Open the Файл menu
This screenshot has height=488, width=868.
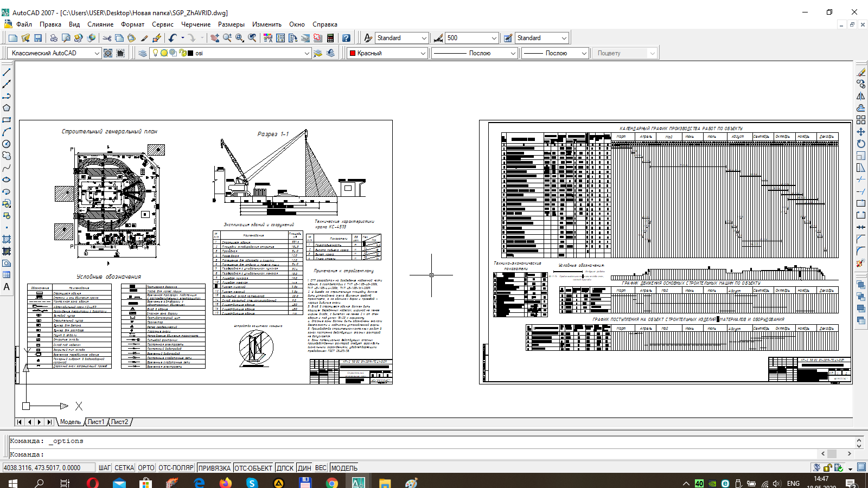[24, 24]
